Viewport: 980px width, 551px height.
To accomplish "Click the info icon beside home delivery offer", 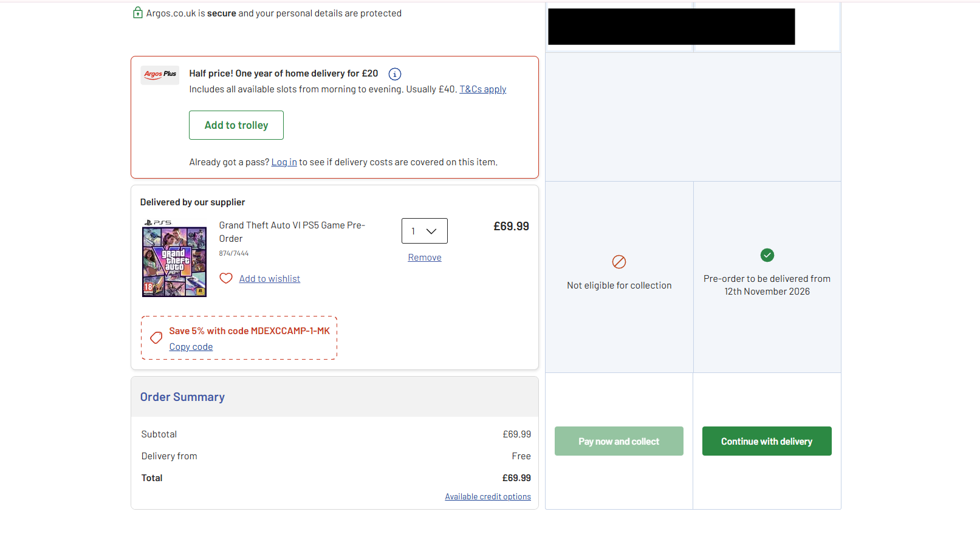I will pyautogui.click(x=395, y=74).
